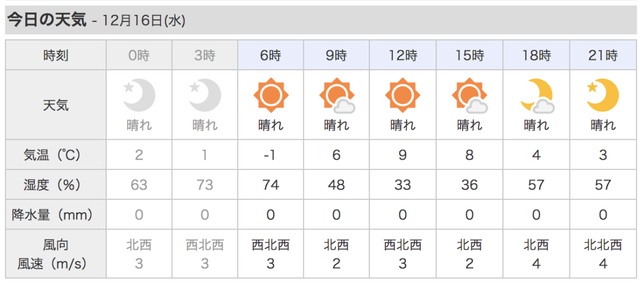Click the grey moon icon at 0時
Image resolution: width=644 pixels, height=283 pixels.
pos(139,95)
